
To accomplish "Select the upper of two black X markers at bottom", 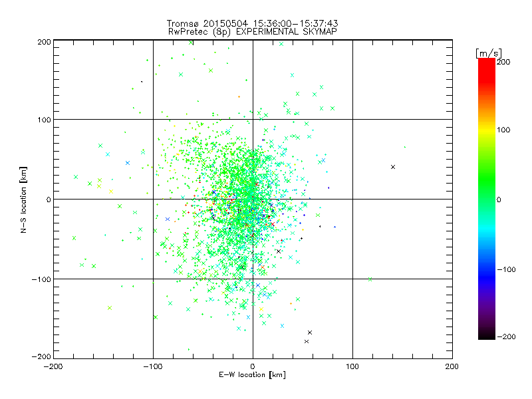I will click(x=310, y=332).
